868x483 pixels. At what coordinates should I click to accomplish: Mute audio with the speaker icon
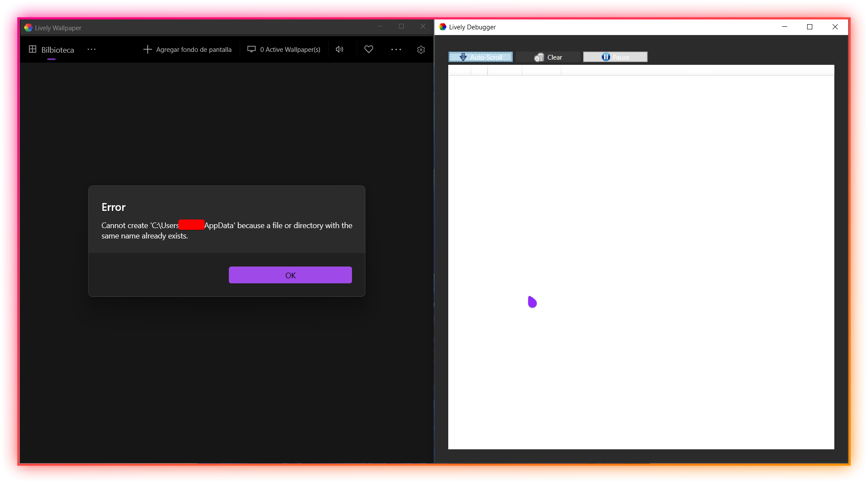click(x=339, y=49)
